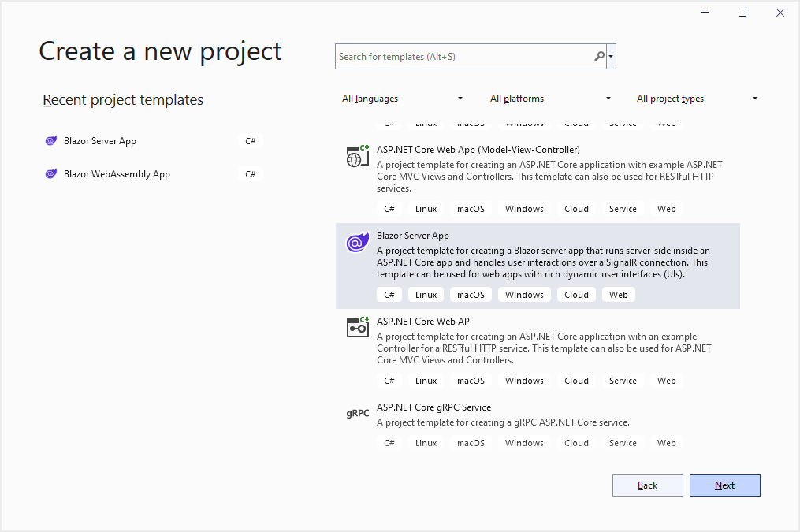This screenshot has width=800, height=532.
Task: Open the All languages filter dropdown
Action: (402, 99)
